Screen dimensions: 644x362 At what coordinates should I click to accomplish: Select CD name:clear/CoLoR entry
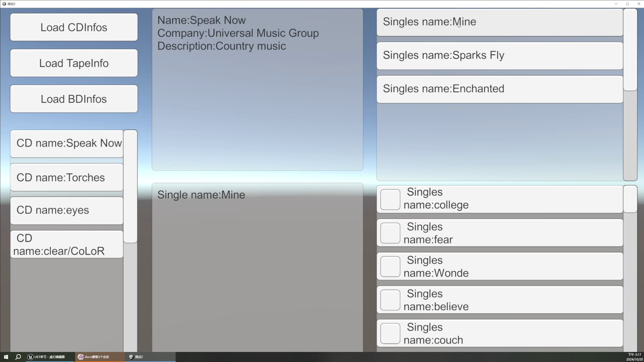pos(67,244)
